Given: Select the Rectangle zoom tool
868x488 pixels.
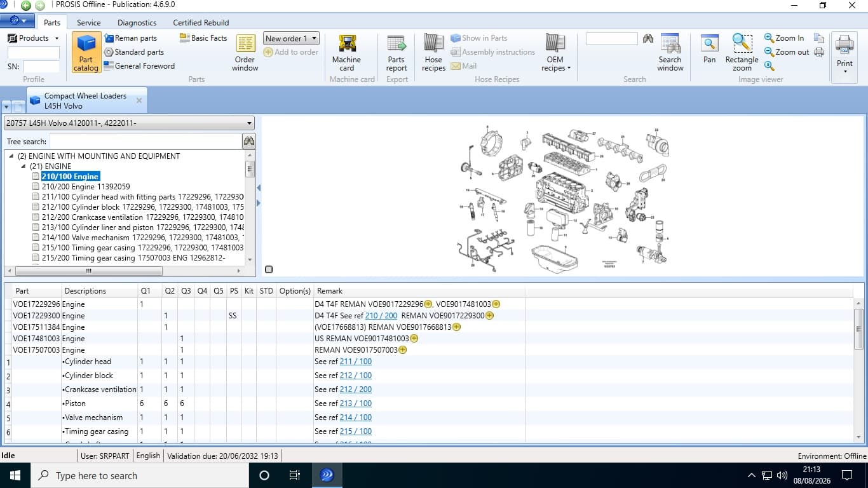Looking at the screenshot, I should point(742,53).
